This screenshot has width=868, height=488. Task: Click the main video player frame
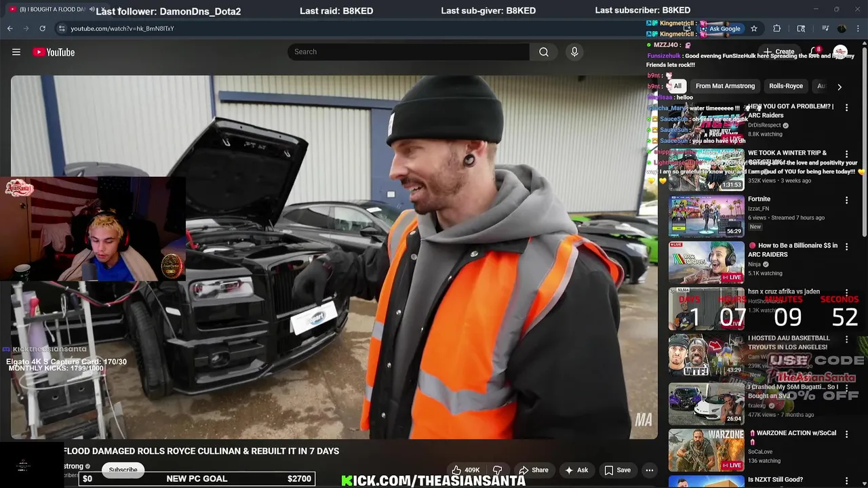334,257
